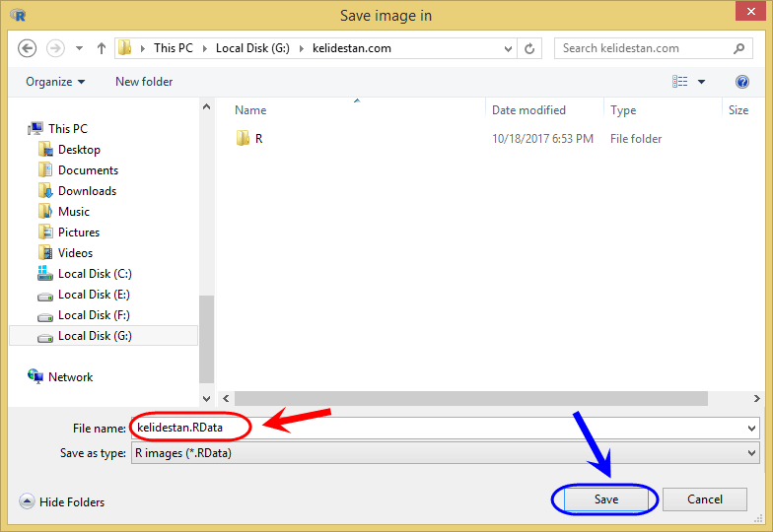Click the navigation pane scroll up arrow

tap(207, 106)
